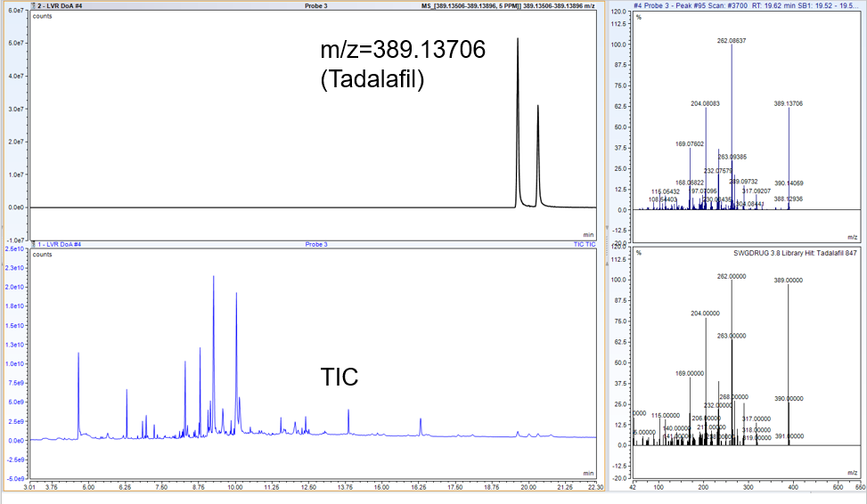This screenshot has height=504, width=867.
Task: Click the pin icon beside '1 - LVR DoA #4'
Action: (33, 244)
